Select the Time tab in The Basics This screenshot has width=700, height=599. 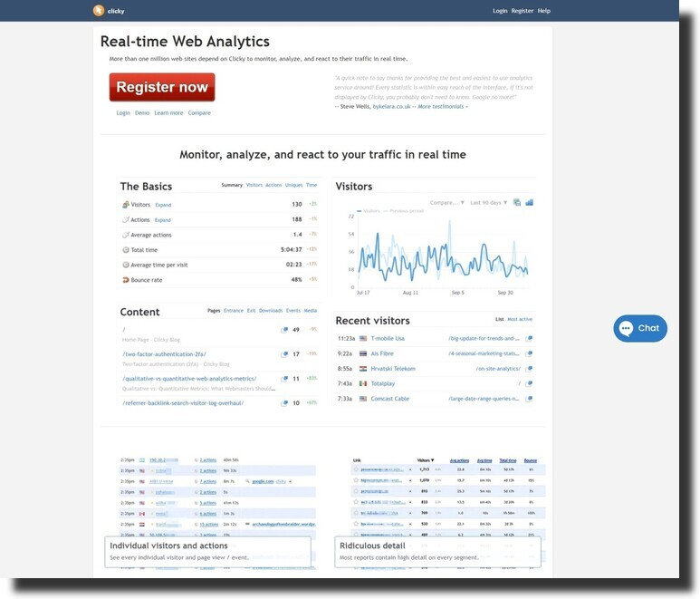click(x=312, y=185)
